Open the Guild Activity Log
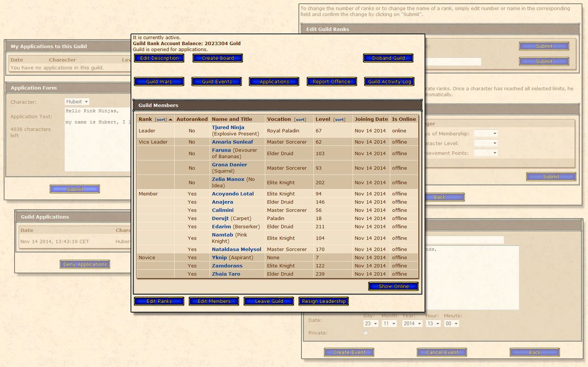Image resolution: width=588 pixels, height=367 pixels. [x=389, y=81]
